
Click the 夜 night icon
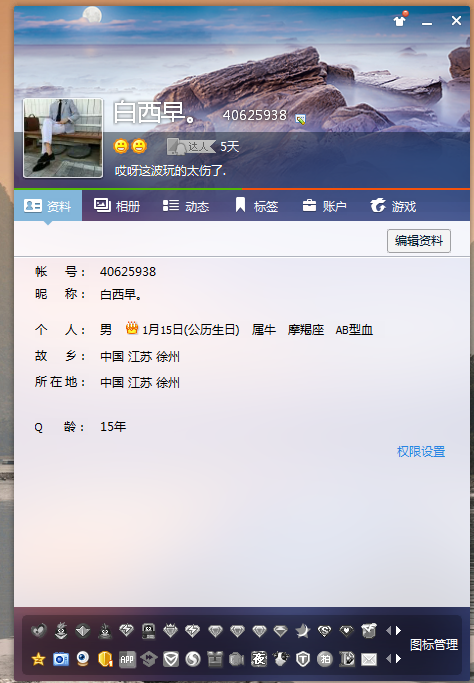(x=259, y=659)
